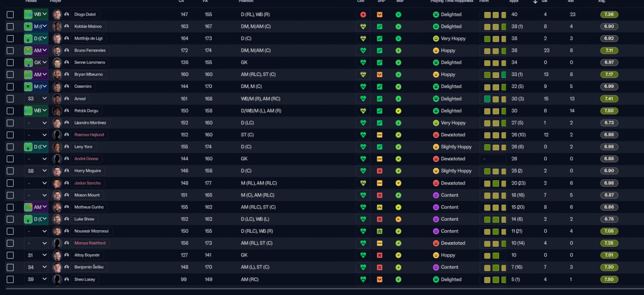Tick the checkbox for Bruno Fernandes
Screen dimensions: 644x295
click(x=10, y=51)
